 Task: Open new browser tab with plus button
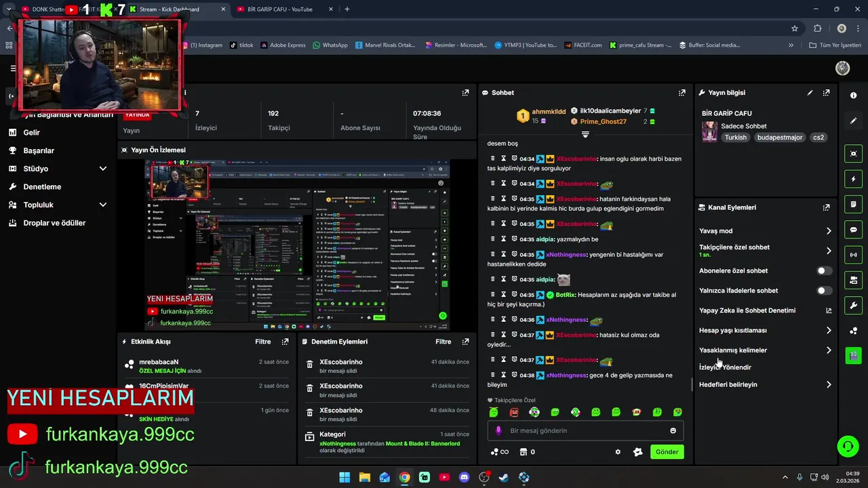pyautogui.click(x=347, y=9)
